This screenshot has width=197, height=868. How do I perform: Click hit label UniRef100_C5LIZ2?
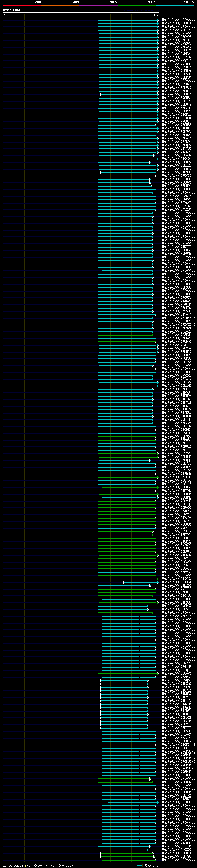coord(176,382)
